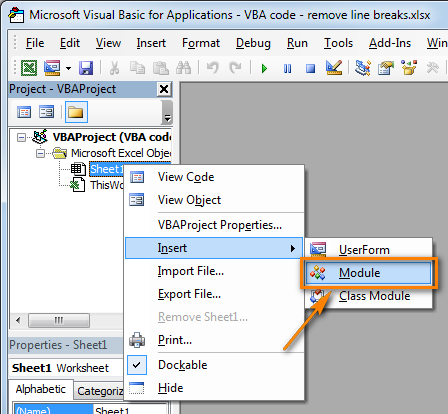Click the UserForm icon in submenu
Viewport: 448px width, 414px height.
click(x=318, y=250)
